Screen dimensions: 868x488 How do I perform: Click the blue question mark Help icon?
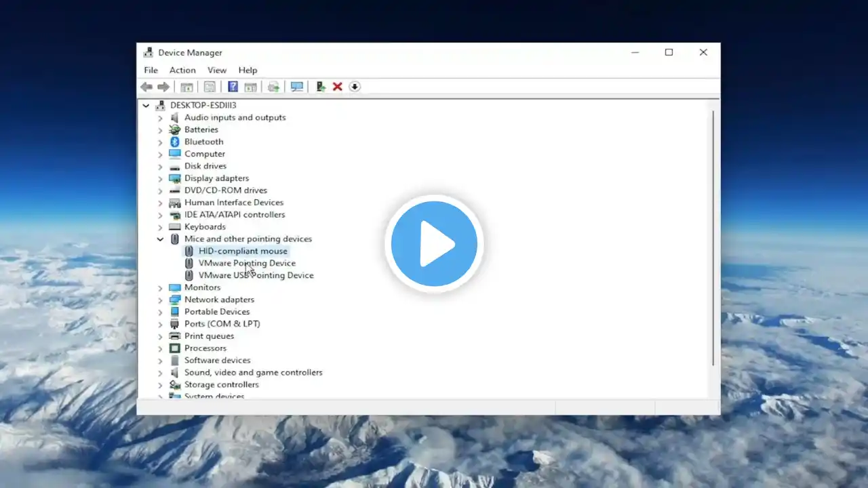233,87
